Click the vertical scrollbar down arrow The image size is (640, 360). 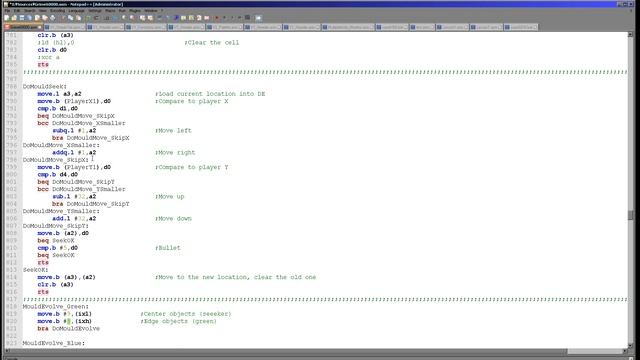click(631, 345)
